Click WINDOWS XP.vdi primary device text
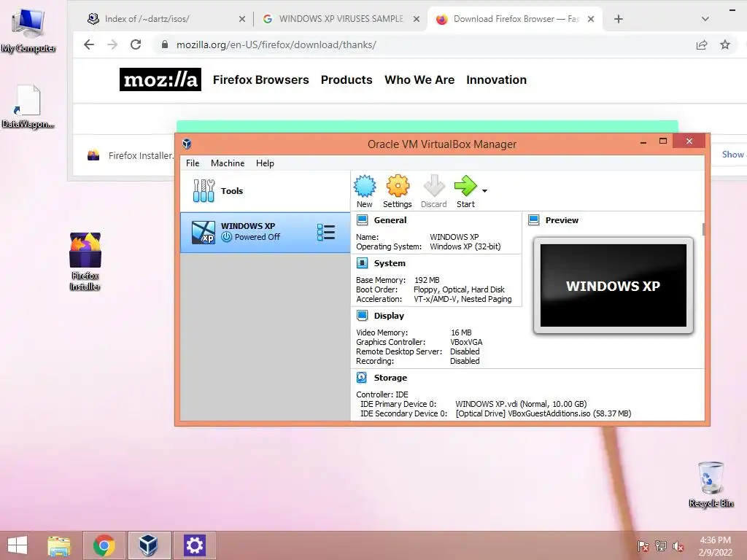The width and height of the screenshot is (747, 560). tap(521, 404)
